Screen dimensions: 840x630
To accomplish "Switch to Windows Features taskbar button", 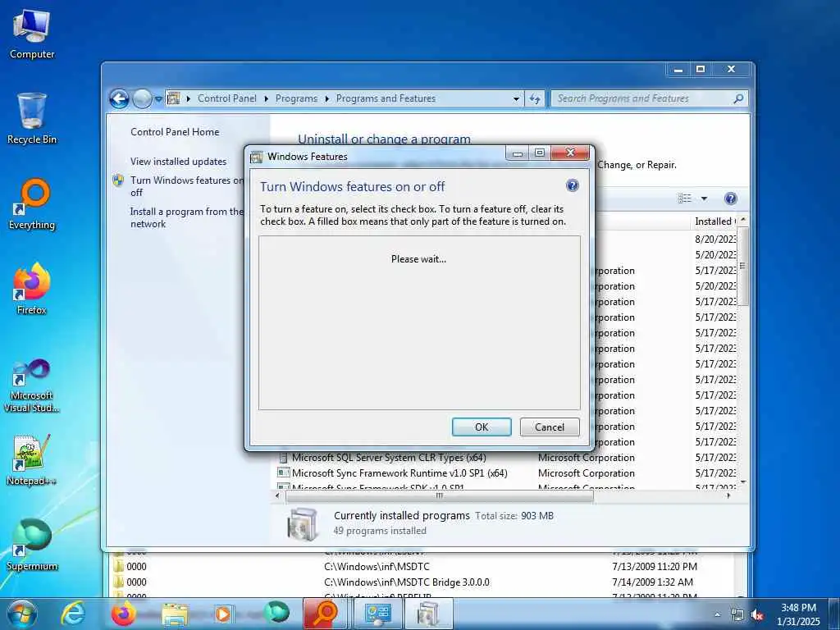I will pos(428,614).
